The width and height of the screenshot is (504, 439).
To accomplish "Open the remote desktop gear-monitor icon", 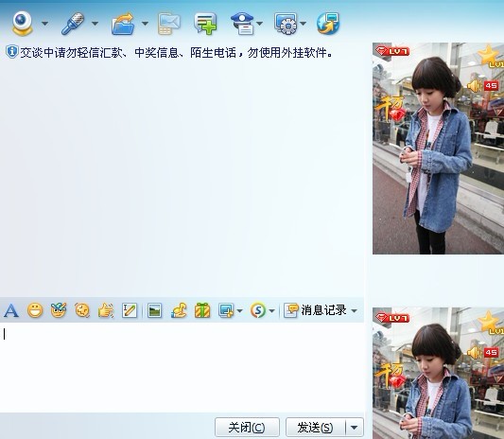I will point(286,24).
